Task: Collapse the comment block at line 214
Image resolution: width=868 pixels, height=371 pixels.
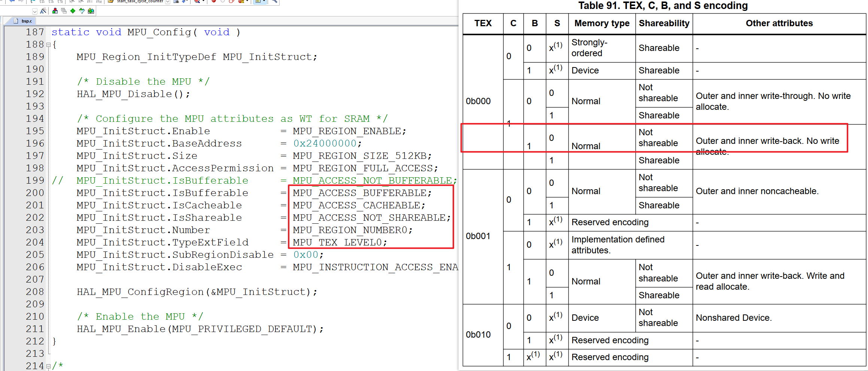Action: 48,366
